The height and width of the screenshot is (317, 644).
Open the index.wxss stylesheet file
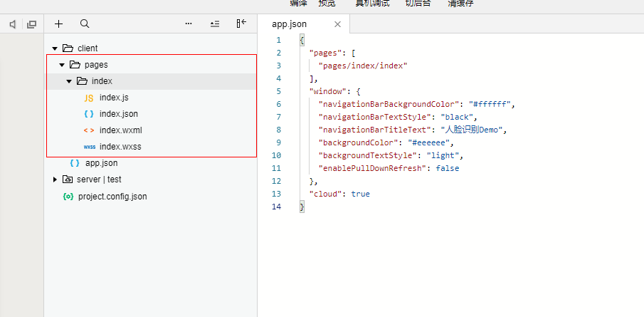[x=120, y=147]
